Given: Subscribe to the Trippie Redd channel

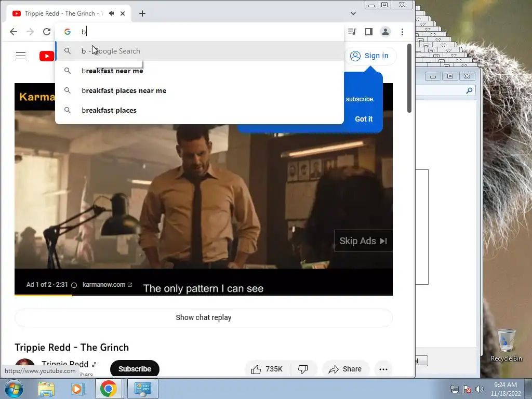Looking at the screenshot, I should [x=135, y=369].
